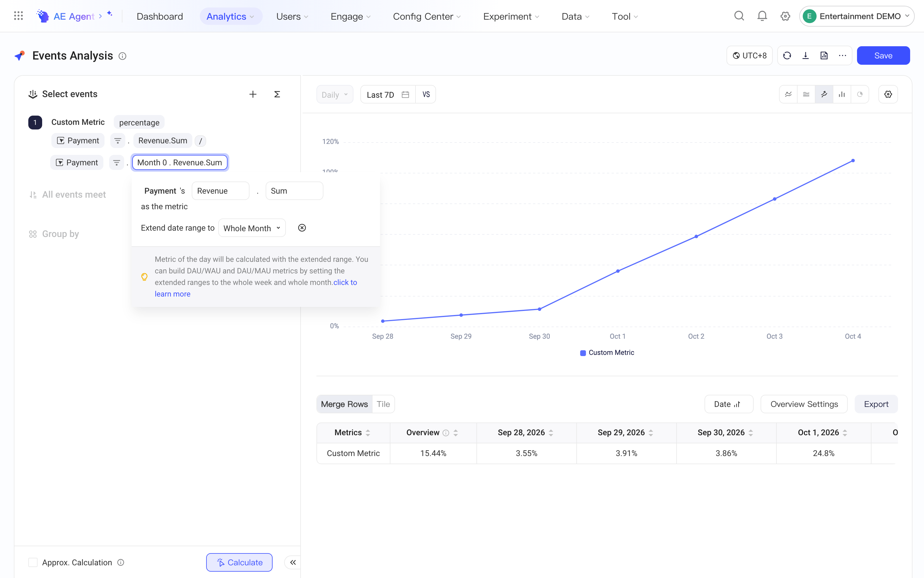
Task: Open Overview Settings
Action: click(x=804, y=404)
